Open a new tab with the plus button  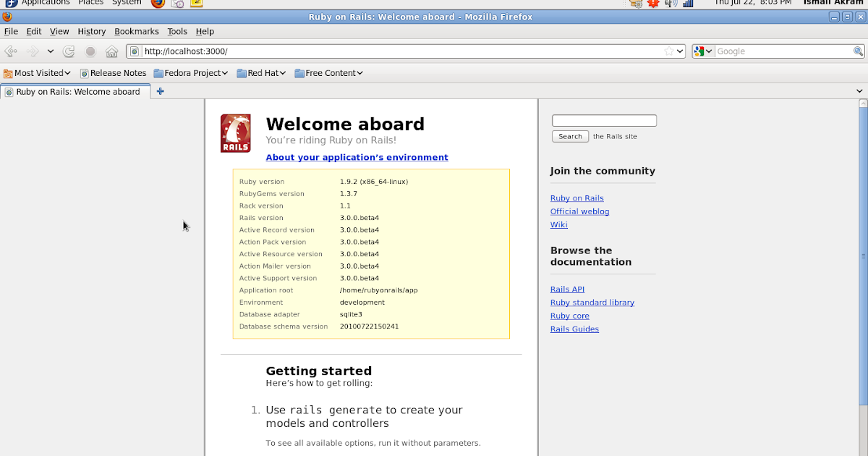pyautogui.click(x=161, y=91)
